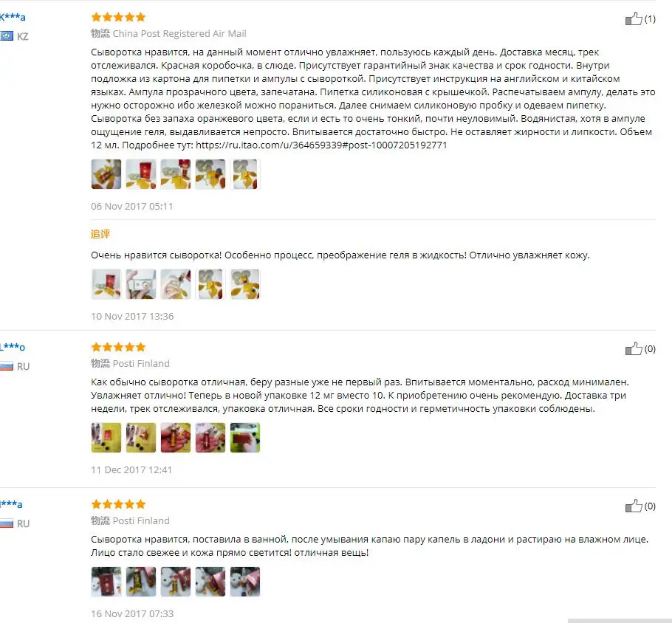Screen dimensions: 672x623
Task: Click the star rating of the last review
Action: 118,504
